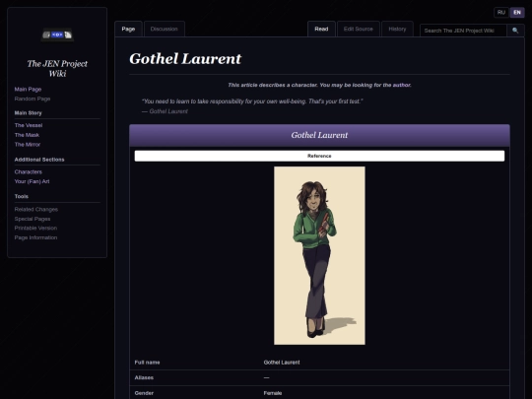
Task: Click the 'Aliases' row label
Action: (x=144, y=377)
